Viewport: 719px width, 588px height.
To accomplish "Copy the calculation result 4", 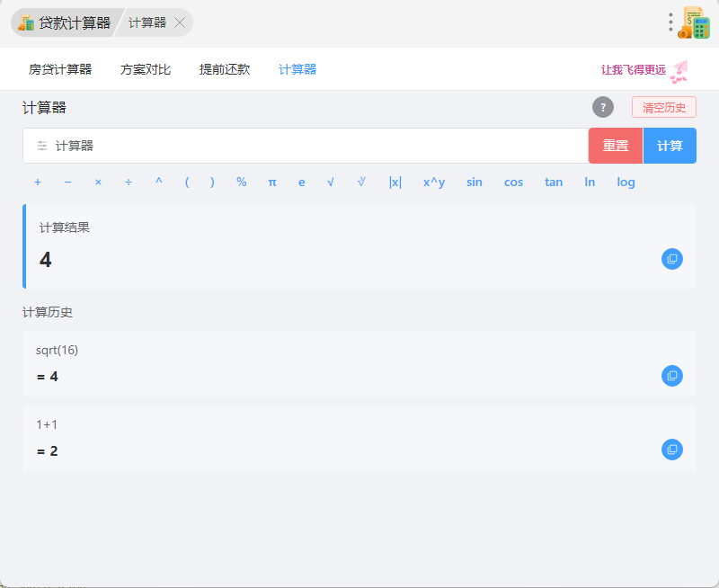I will tap(671, 259).
